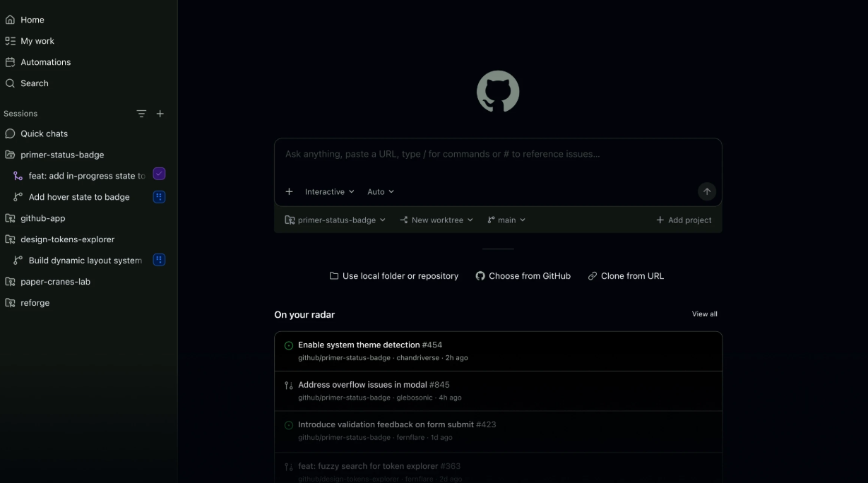868x483 pixels.
Task: Open pull request Address overflow issues in modal
Action: [x=498, y=390]
